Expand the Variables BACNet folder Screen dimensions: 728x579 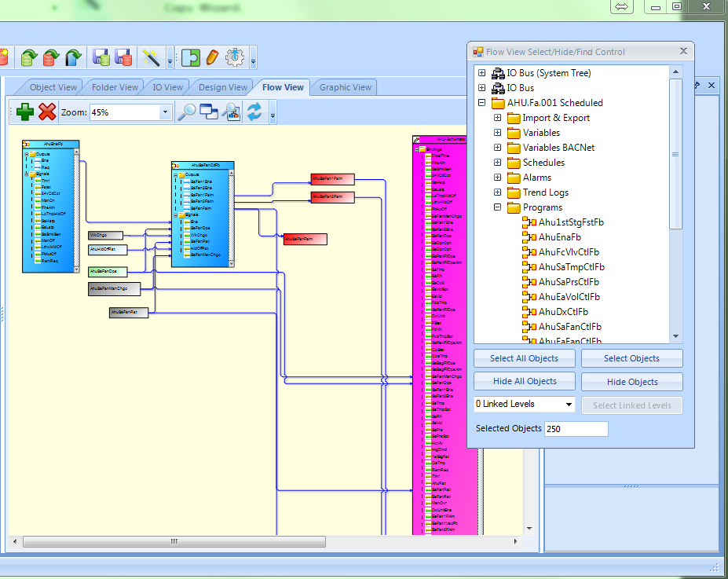point(497,148)
